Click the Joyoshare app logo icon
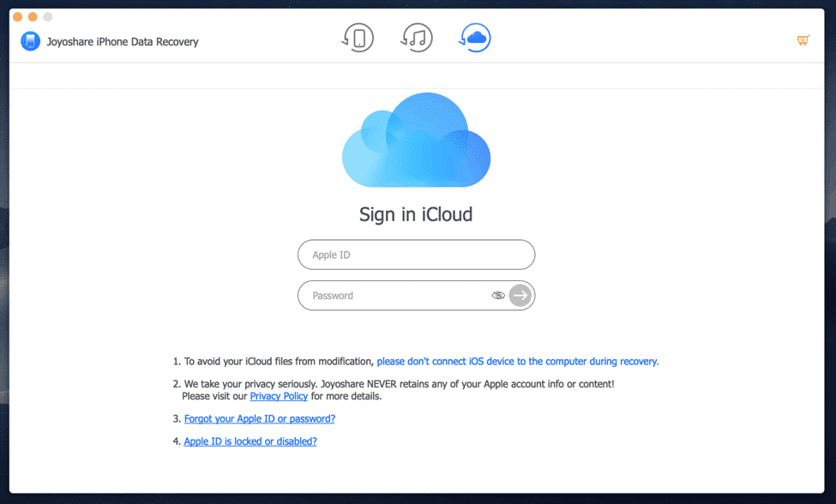 click(29, 41)
